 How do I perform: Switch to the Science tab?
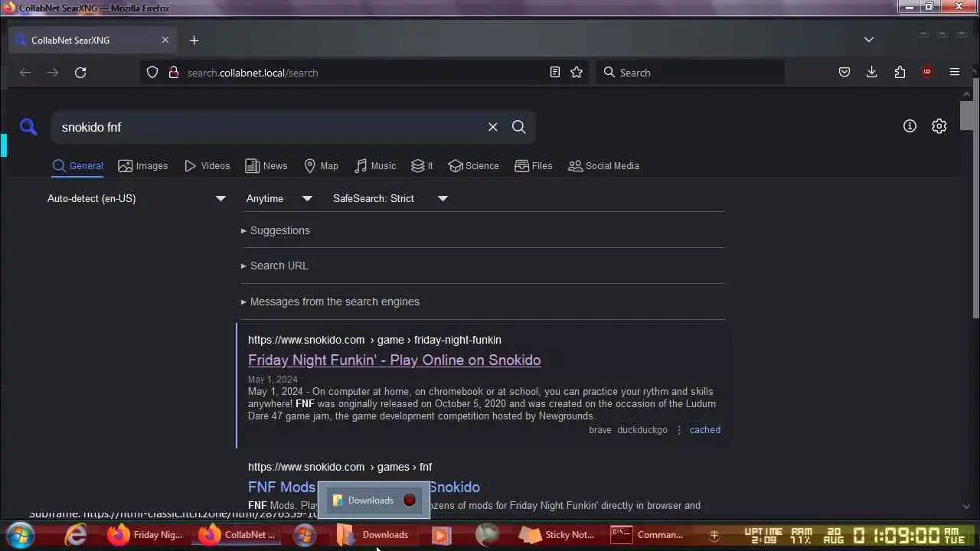tap(474, 166)
